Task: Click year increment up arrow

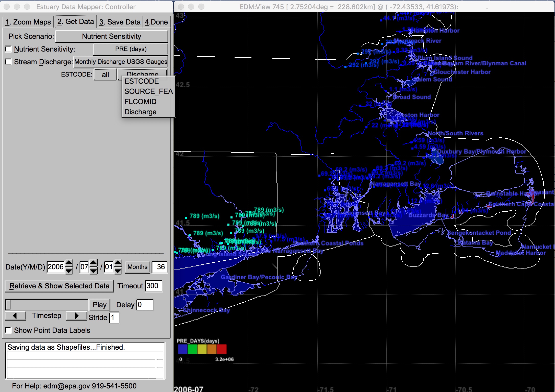Action: tap(69, 263)
